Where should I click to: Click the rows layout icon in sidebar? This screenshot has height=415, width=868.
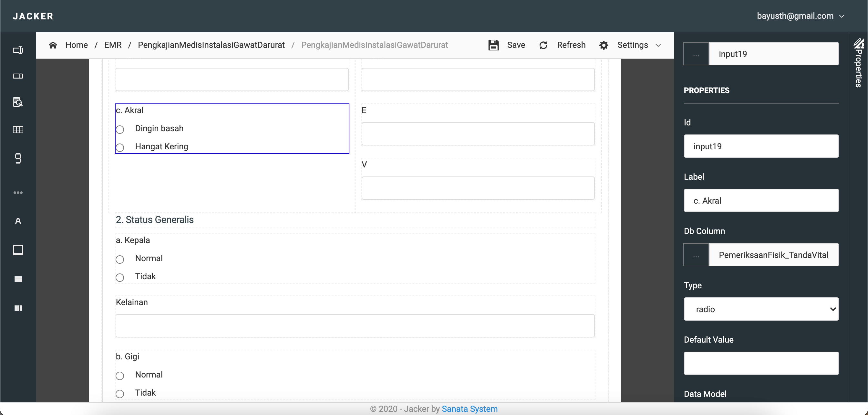(18, 279)
